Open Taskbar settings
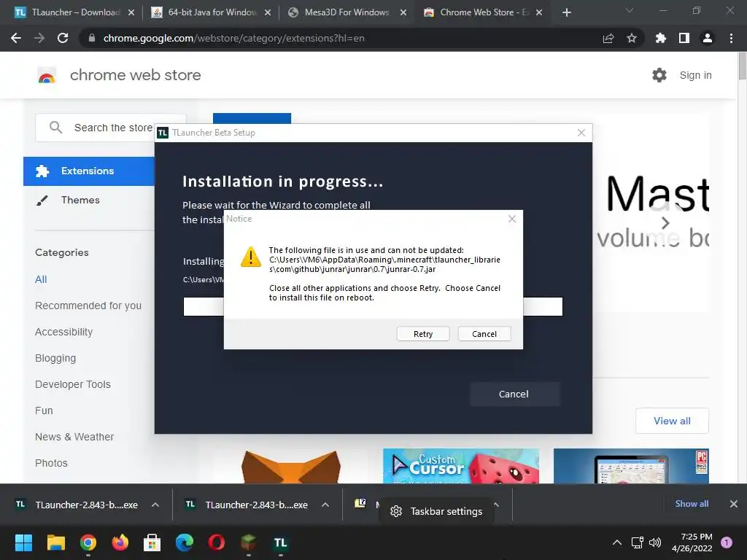Image resolution: width=747 pixels, height=560 pixels. 436,511
